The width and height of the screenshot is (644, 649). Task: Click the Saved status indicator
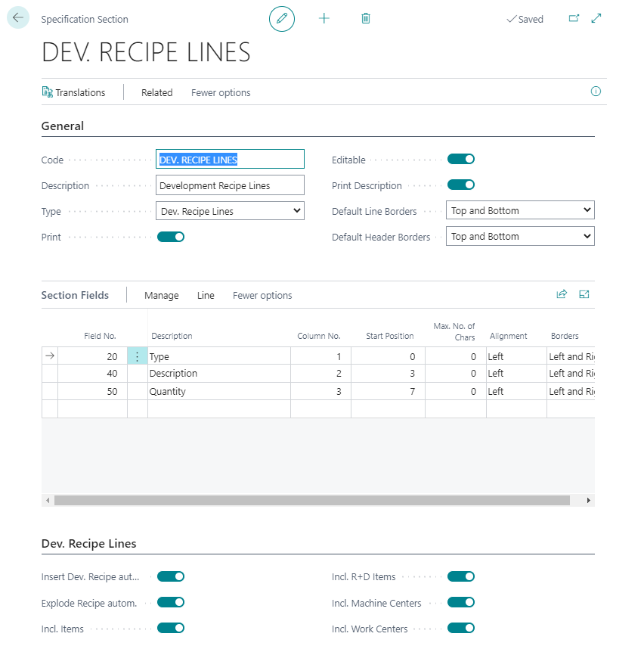525,20
